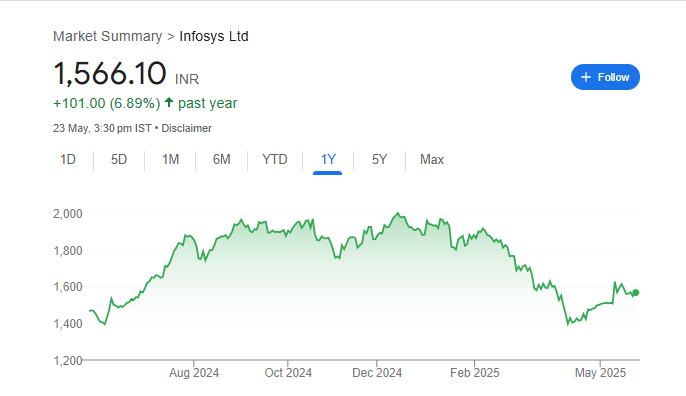Screen dimensions: 686x396
Task: Show the YTD price chart
Action: (275, 159)
